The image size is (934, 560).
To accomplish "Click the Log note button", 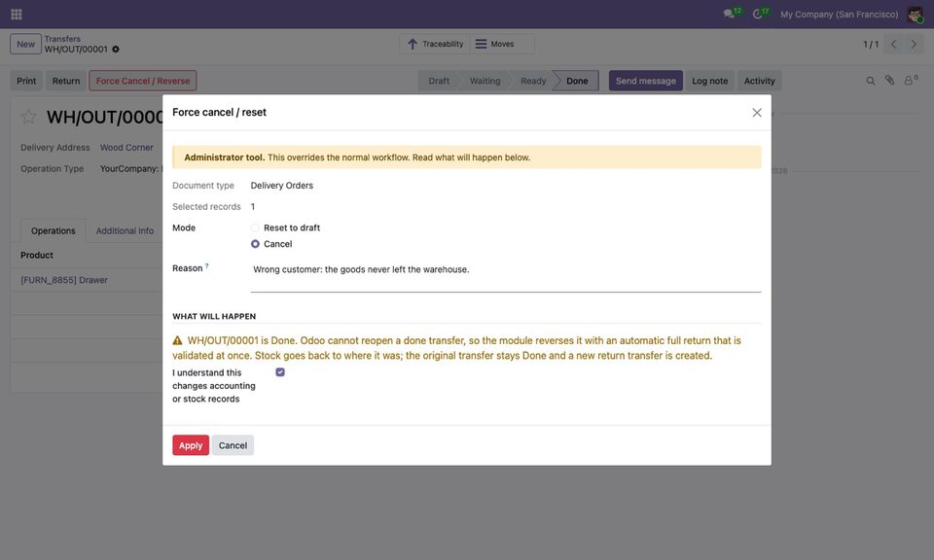I will point(709,81).
